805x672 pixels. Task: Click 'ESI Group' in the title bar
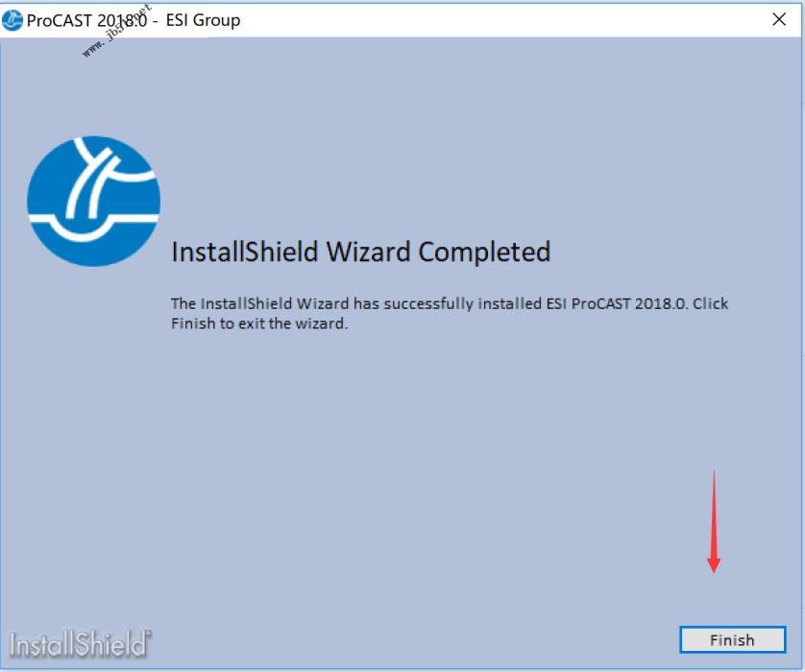203,20
